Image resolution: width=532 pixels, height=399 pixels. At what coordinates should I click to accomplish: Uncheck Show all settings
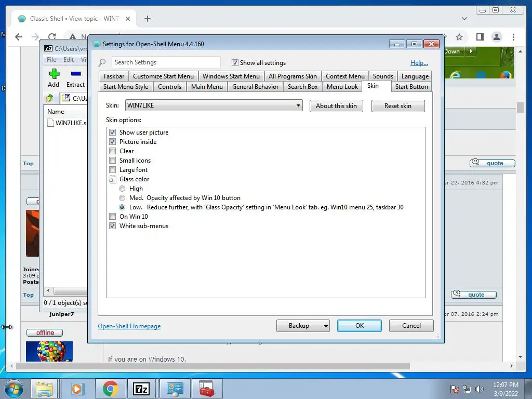pyautogui.click(x=235, y=62)
